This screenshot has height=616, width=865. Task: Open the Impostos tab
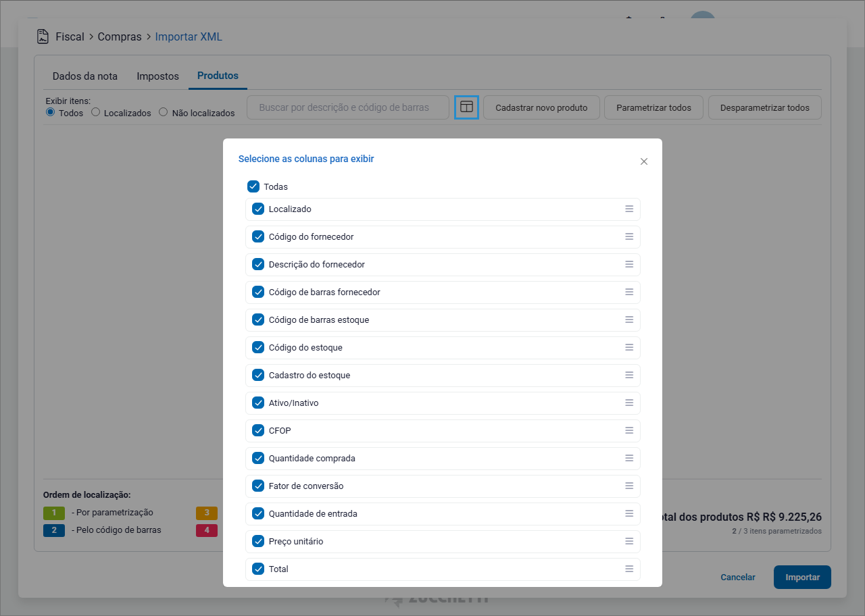pyautogui.click(x=157, y=76)
